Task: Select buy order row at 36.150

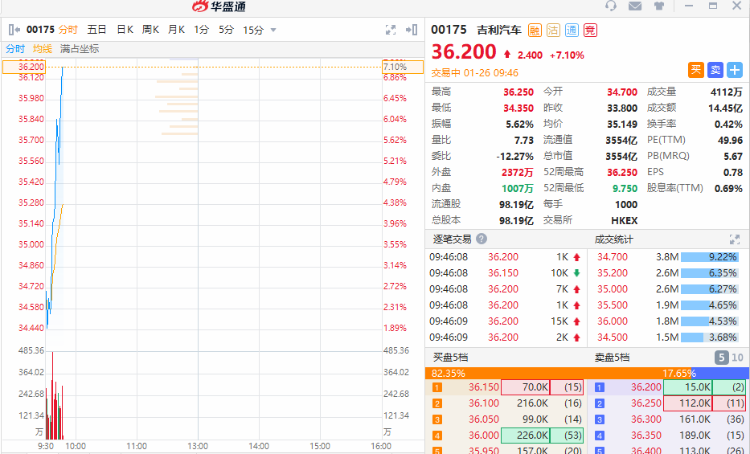Action: (506, 387)
